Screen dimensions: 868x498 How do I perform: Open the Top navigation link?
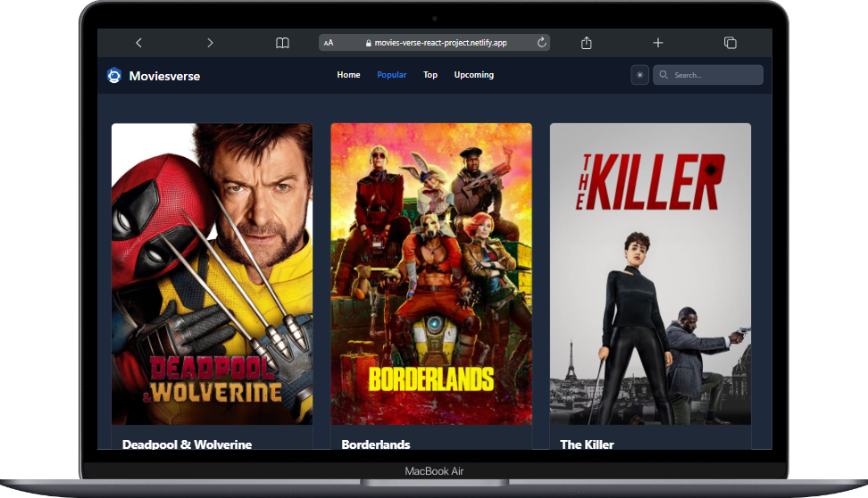(x=430, y=75)
